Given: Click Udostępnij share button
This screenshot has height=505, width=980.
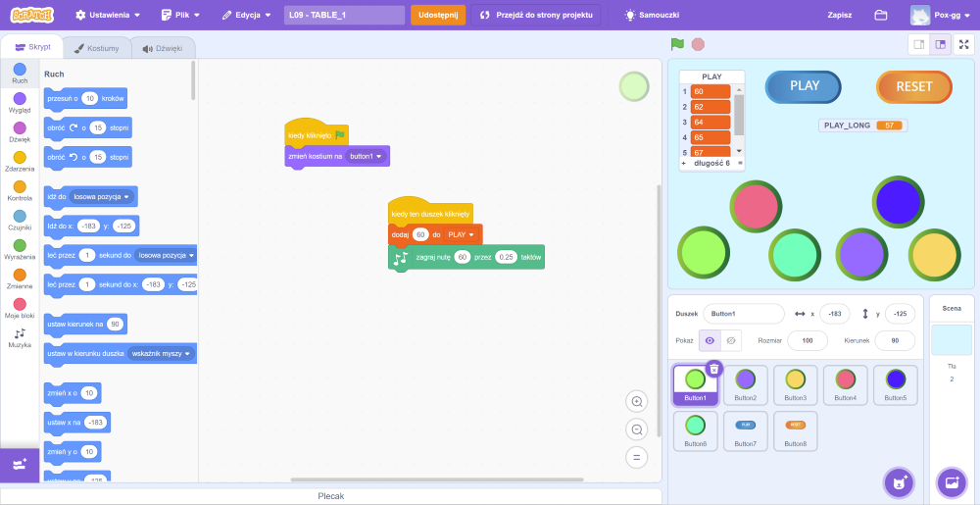Looking at the screenshot, I should coord(438,15).
